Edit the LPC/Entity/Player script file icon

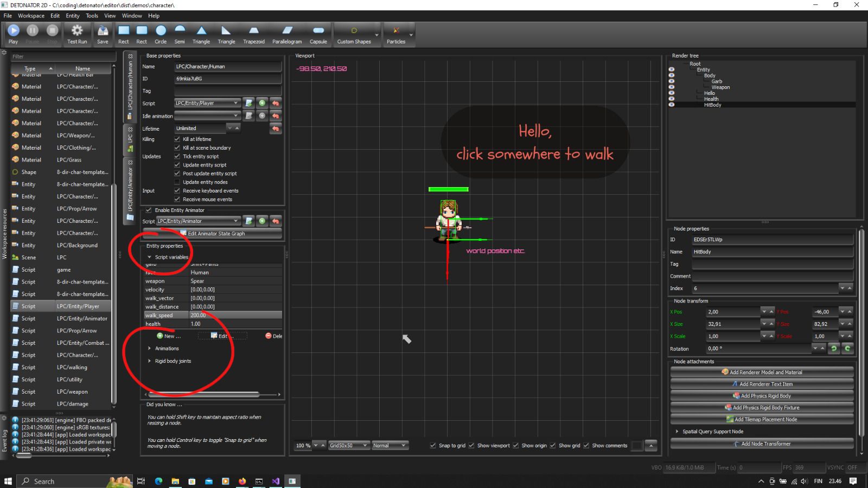(x=248, y=103)
